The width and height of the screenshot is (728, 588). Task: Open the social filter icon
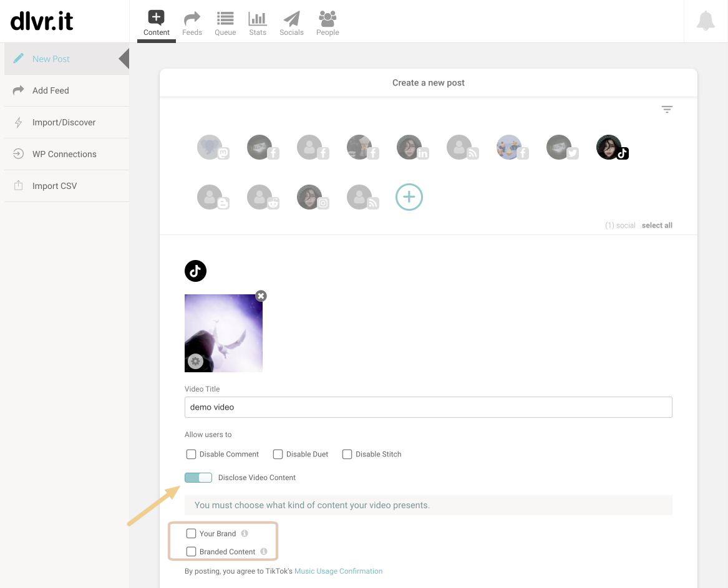(667, 109)
